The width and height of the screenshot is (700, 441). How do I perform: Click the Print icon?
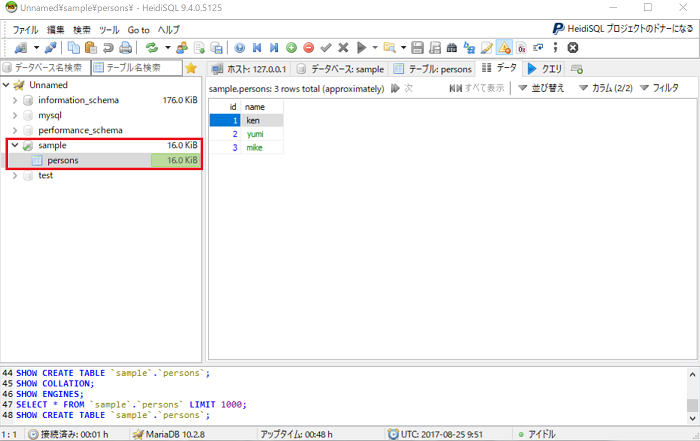click(x=125, y=48)
